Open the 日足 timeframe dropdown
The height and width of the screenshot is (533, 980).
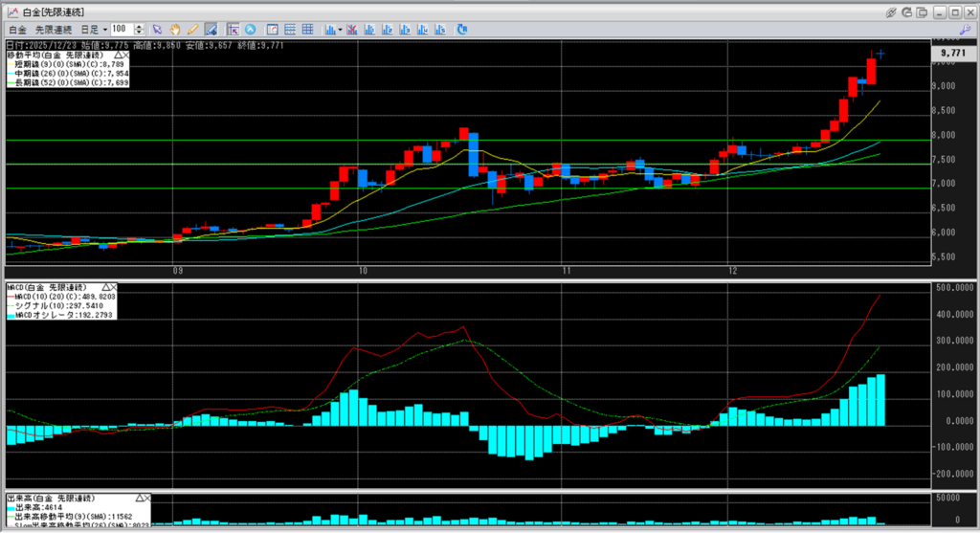[x=104, y=30]
